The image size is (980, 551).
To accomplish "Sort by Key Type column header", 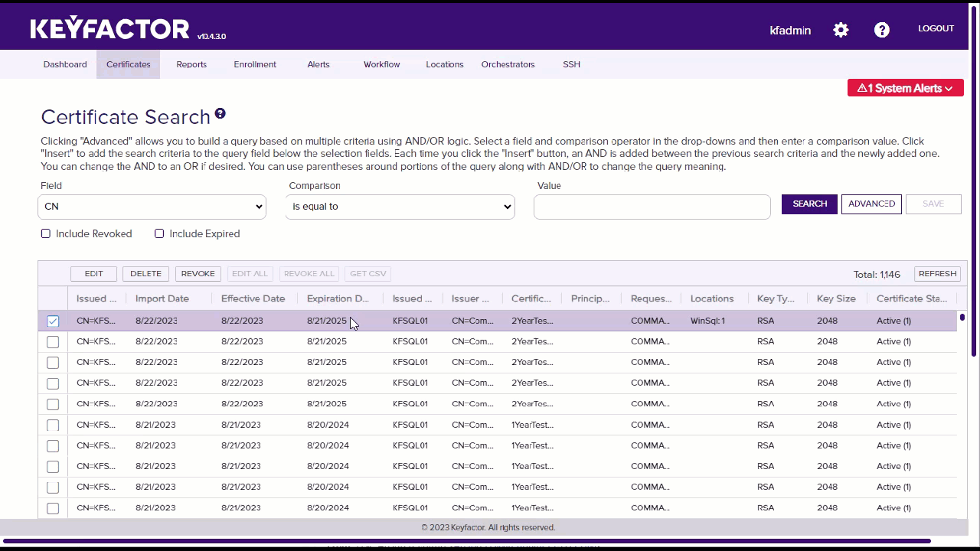I will tap(776, 298).
